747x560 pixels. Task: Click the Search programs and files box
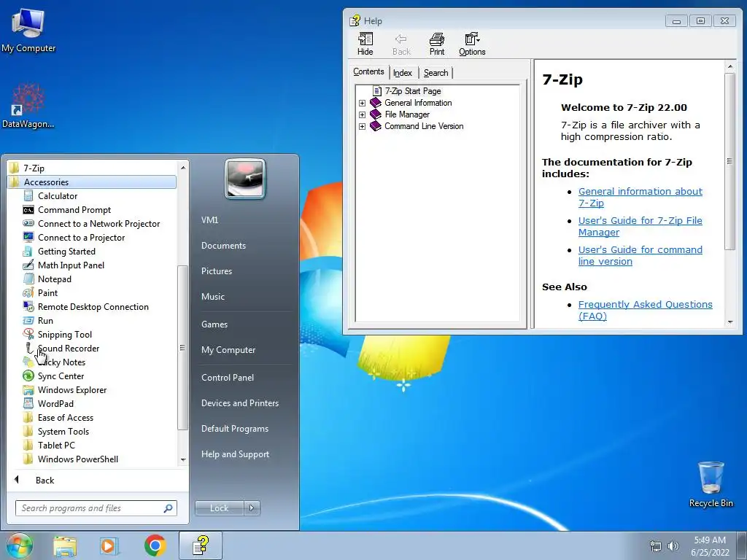[96, 508]
